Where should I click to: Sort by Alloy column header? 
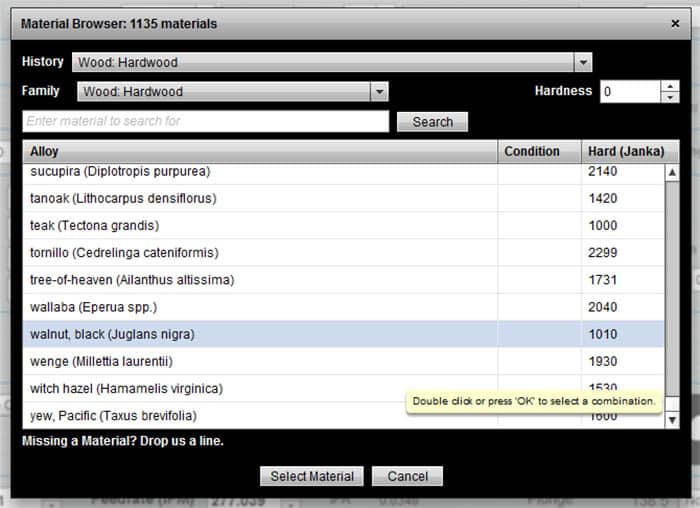(260, 152)
